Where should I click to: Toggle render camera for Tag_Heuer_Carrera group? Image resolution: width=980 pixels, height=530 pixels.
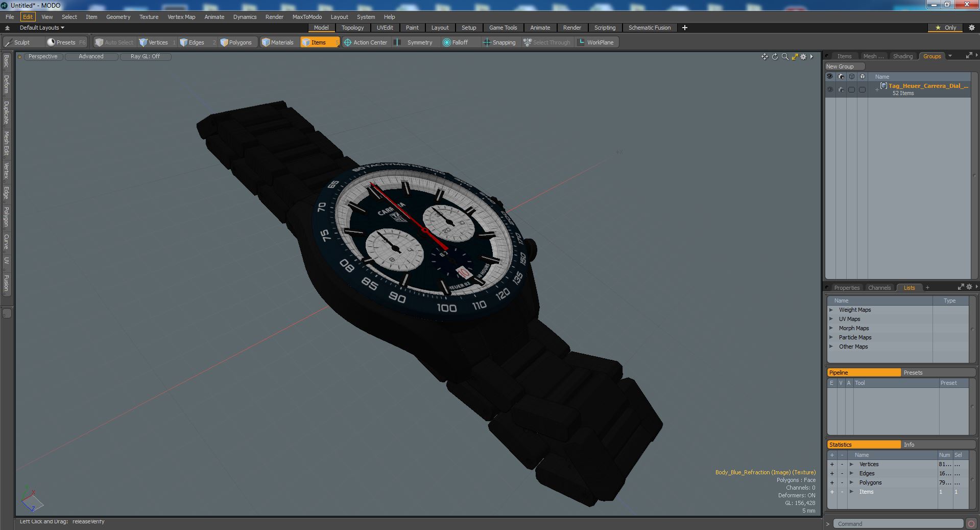841,89
